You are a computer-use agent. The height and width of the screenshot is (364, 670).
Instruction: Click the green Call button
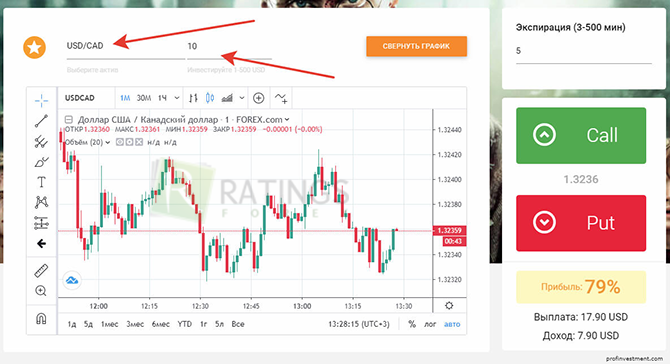(581, 135)
